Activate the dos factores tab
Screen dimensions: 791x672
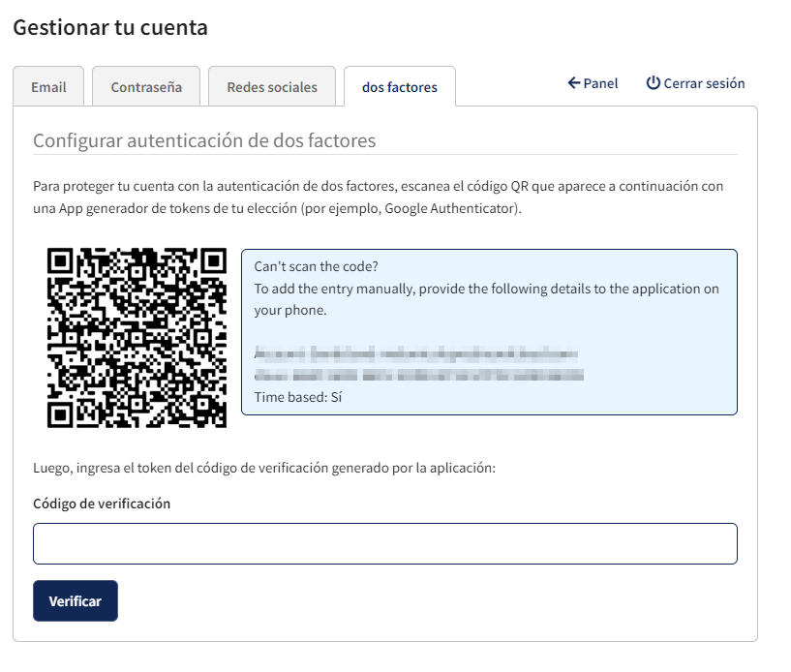tap(400, 87)
